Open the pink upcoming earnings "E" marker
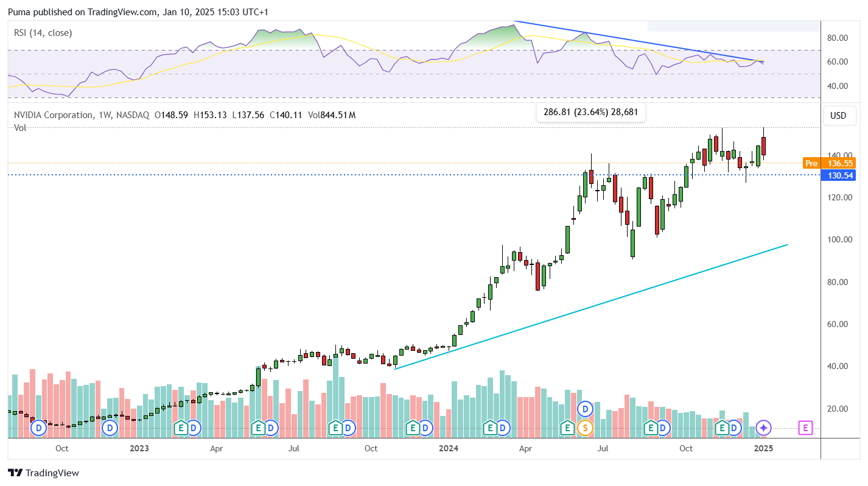Screen dimensions: 868x486 click(x=806, y=428)
